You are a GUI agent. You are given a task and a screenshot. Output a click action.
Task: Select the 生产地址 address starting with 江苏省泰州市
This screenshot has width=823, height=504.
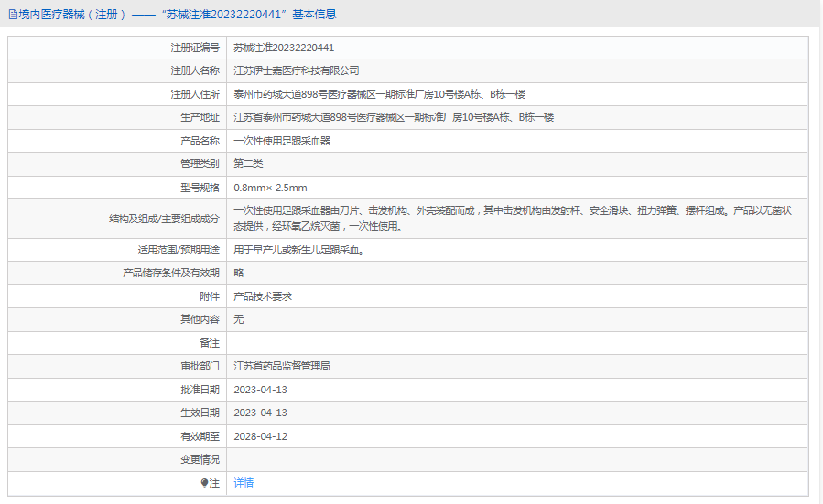click(x=394, y=117)
